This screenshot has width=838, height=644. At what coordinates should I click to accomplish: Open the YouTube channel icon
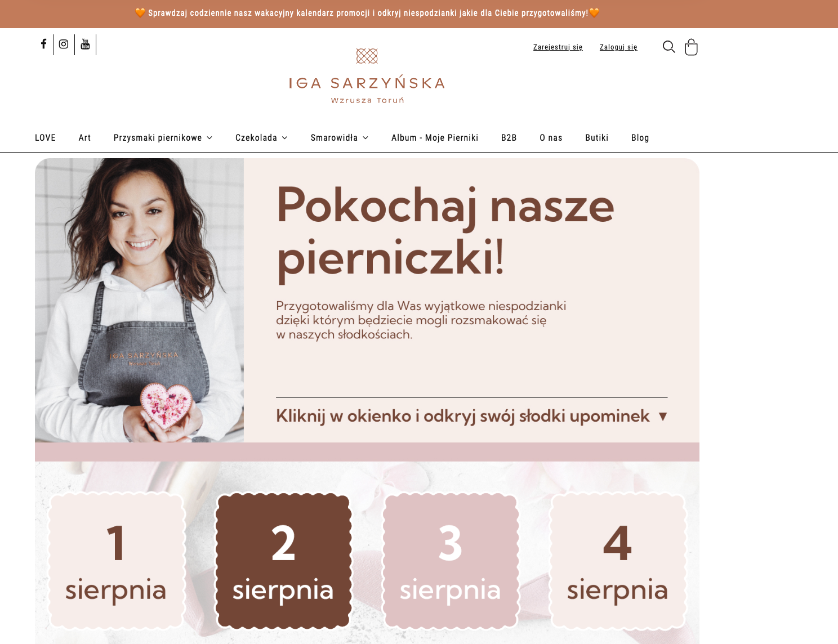[x=85, y=44]
